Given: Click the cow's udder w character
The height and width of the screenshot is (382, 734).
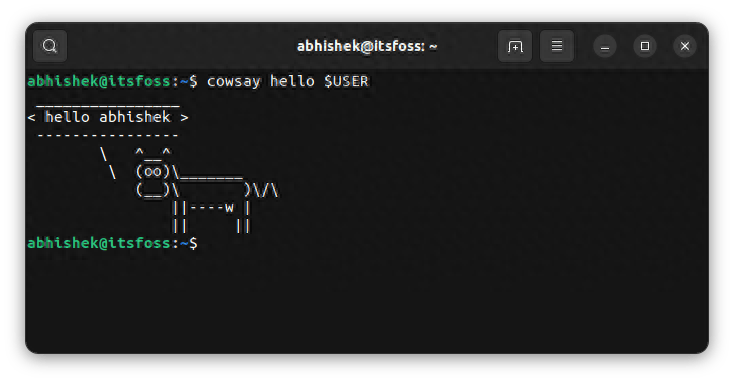Looking at the screenshot, I should click(x=229, y=207).
